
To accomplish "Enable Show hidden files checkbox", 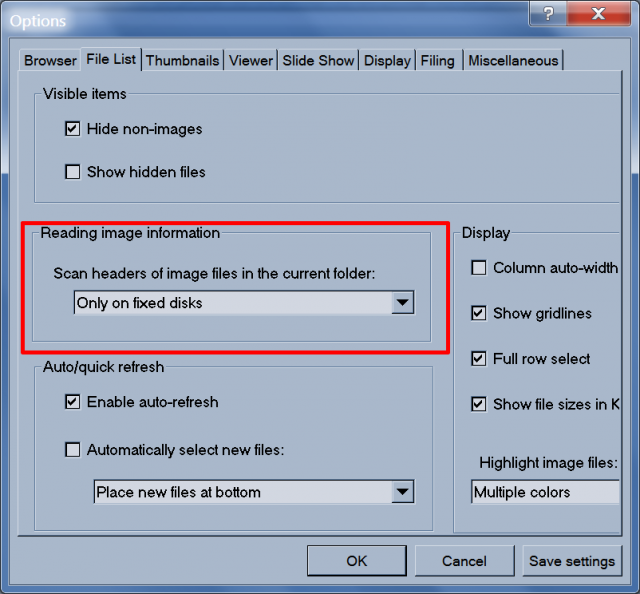I will 73,172.
